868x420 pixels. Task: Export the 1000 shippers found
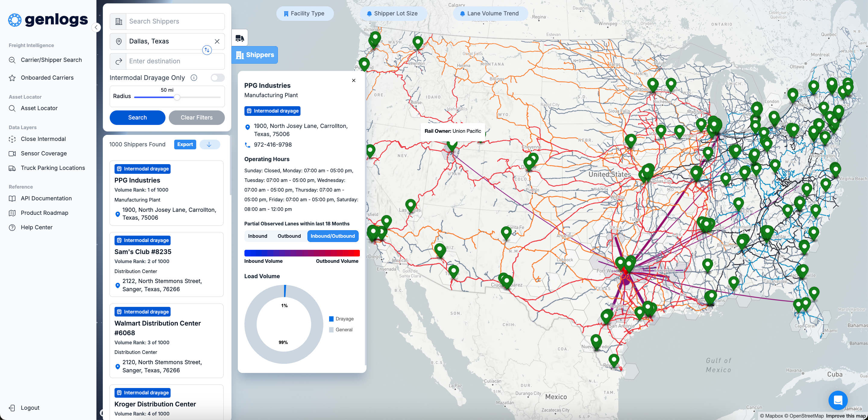point(185,145)
